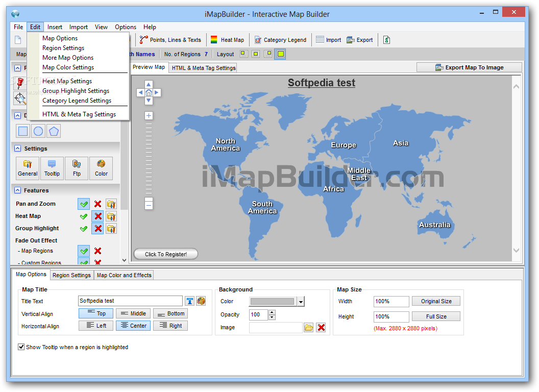Select the crosshair magnifier tool

[20, 99]
